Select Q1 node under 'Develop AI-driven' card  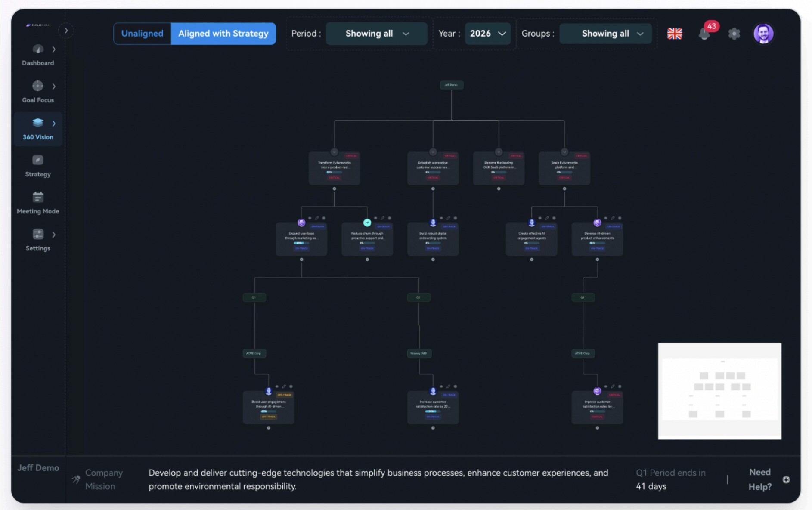(x=583, y=297)
